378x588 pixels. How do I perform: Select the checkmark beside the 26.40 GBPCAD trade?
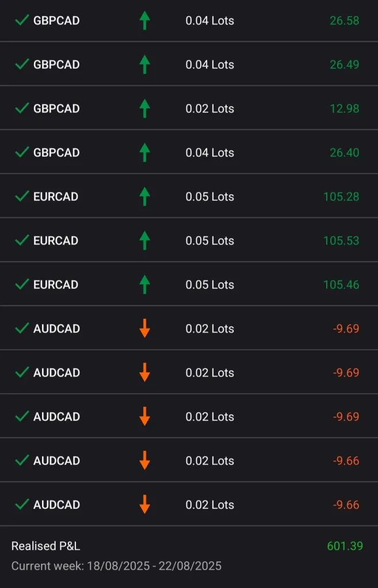pyautogui.click(x=22, y=152)
